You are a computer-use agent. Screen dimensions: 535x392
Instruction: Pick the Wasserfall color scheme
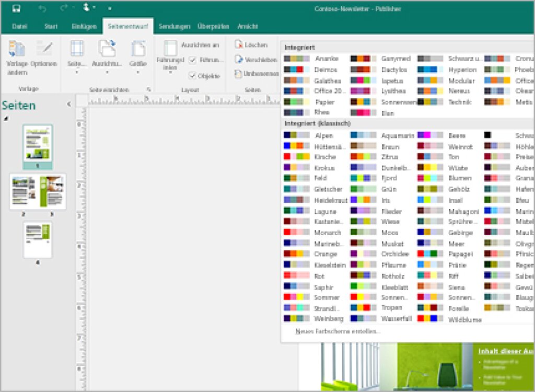point(381,319)
